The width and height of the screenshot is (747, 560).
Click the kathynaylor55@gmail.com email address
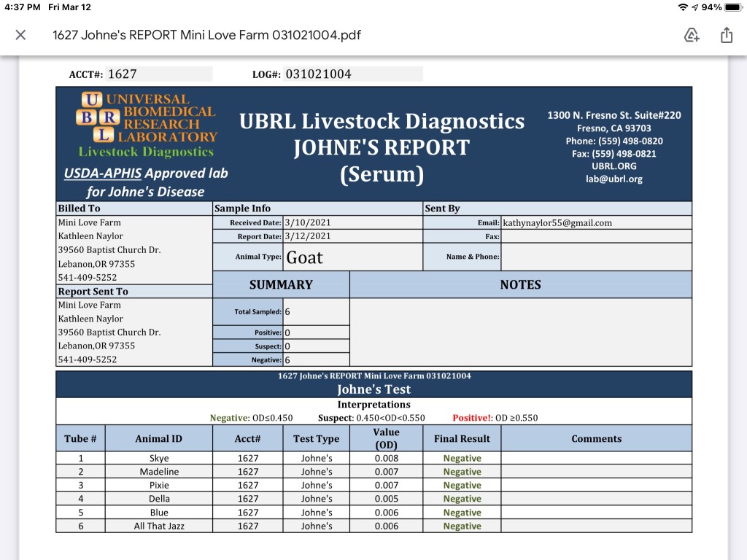click(x=557, y=223)
